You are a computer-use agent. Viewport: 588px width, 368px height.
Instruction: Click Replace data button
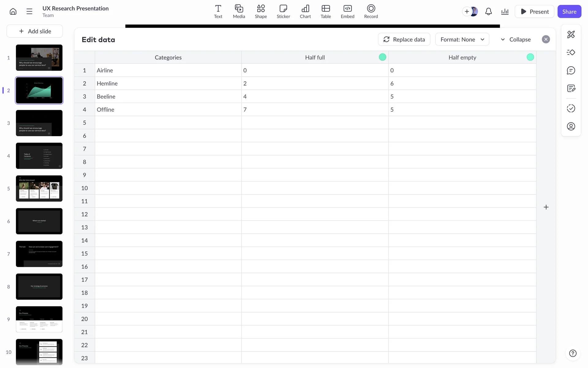coord(404,40)
